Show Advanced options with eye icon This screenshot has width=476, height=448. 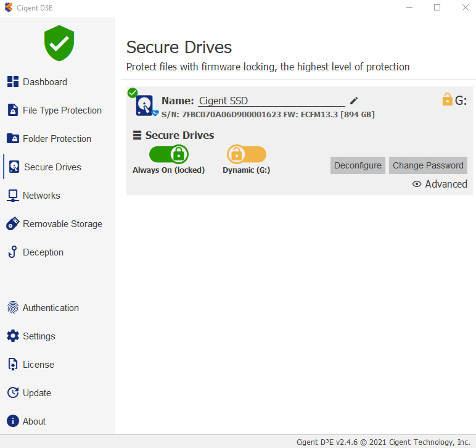417,184
